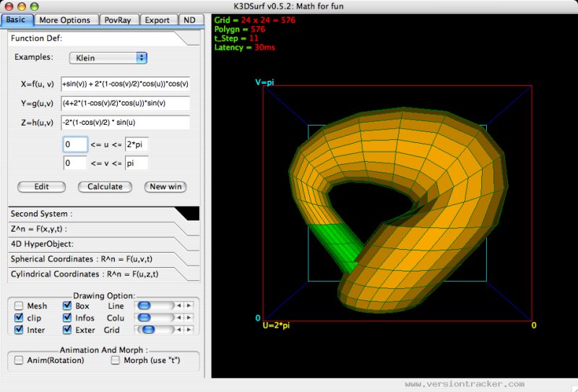Viewport: 578px width, 392px height.
Task: Click the X=f(u, v) formula field
Action: tap(125, 84)
